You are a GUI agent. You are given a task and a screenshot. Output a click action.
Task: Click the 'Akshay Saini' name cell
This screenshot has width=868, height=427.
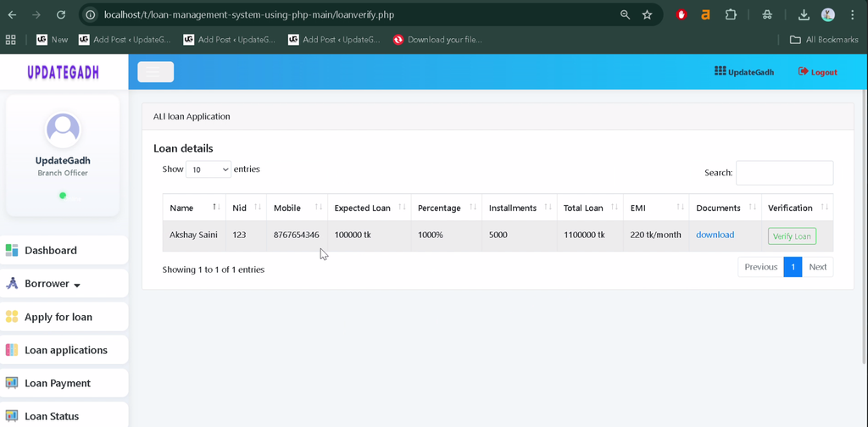click(193, 235)
